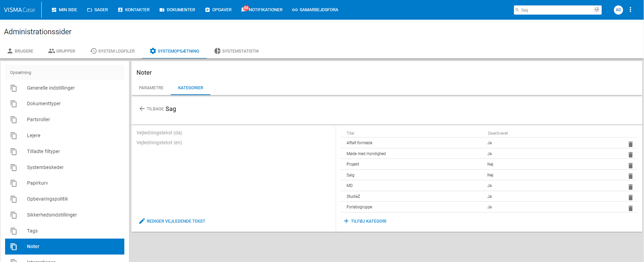Click the pencil icon for editing guidance text
Screen dimensions: 644x262
point(142,221)
